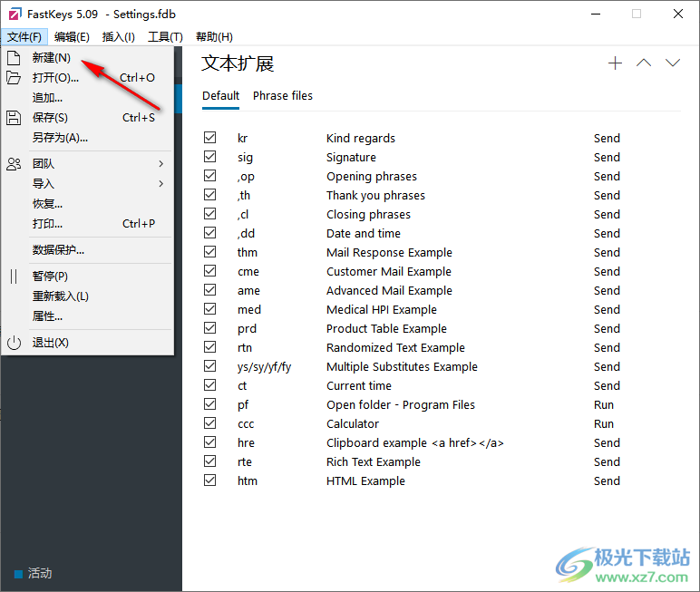
Task: Select 'Multiple Substitutes Example' entry
Action: [402, 366]
